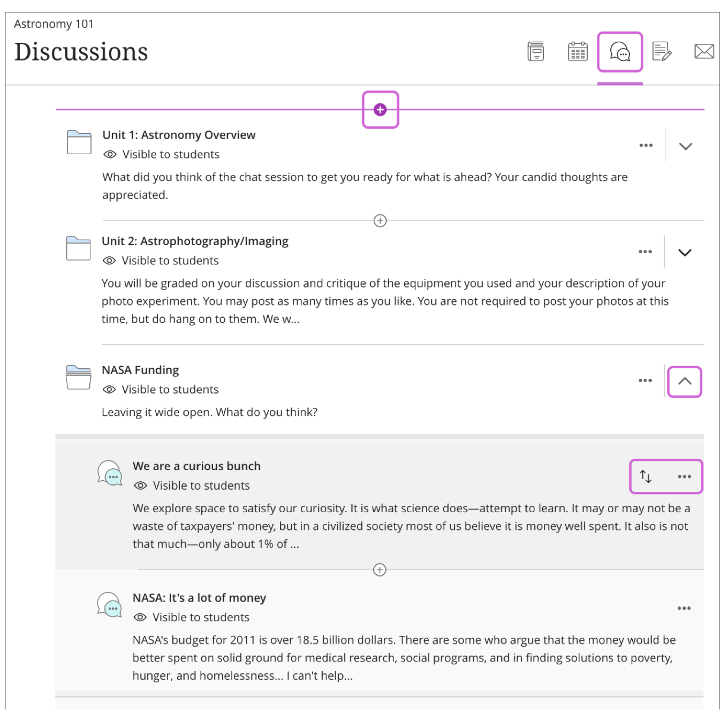Open the course Content icon
Image resolution: width=728 pixels, height=714 pixels.
click(x=535, y=52)
